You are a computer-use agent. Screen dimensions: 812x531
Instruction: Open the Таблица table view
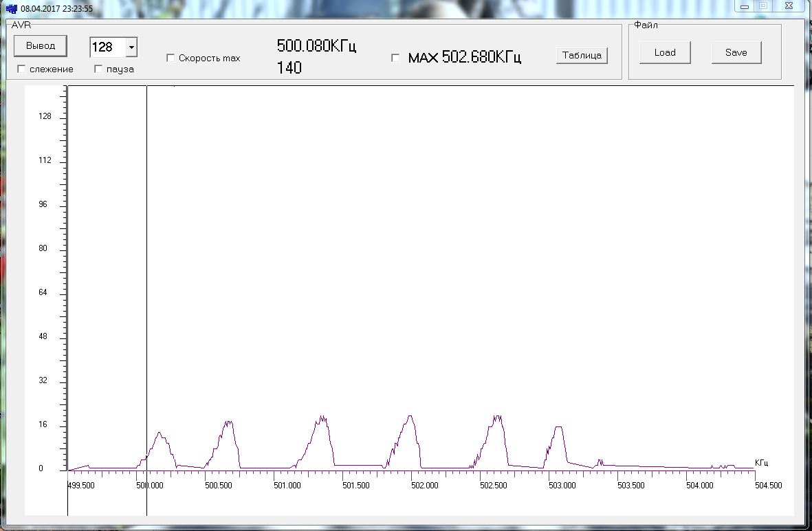point(582,56)
